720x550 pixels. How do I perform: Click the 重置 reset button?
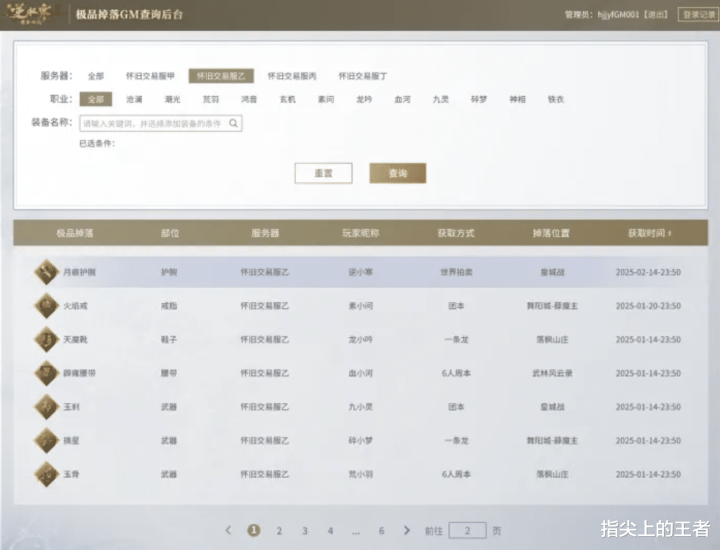coord(323,173)
